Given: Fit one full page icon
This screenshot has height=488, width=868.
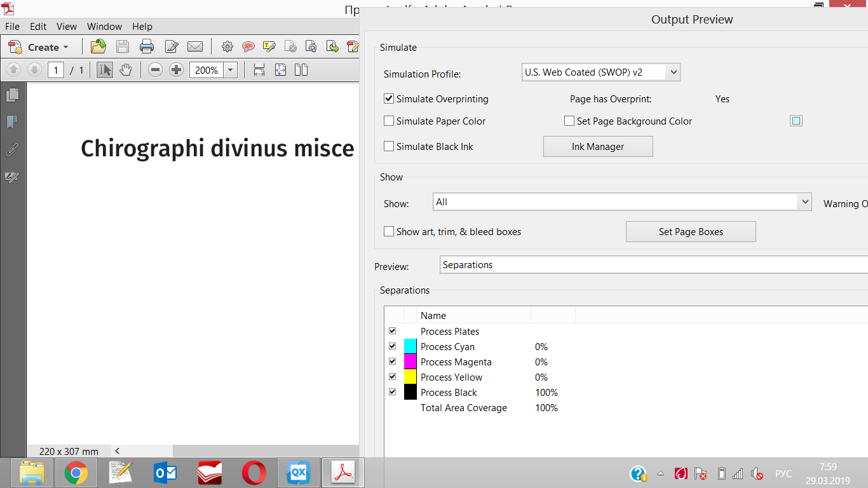Looking at the screenshot, I should 280,70.
